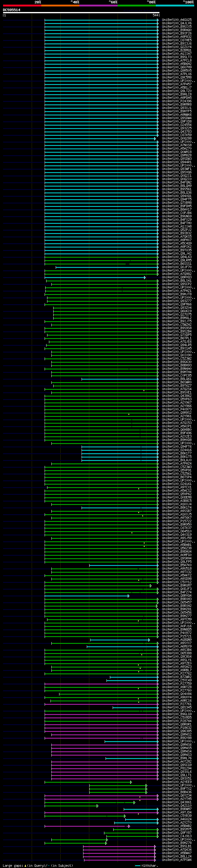Select UniRef100_B9FTX2 label

click(x=177, y=789)
